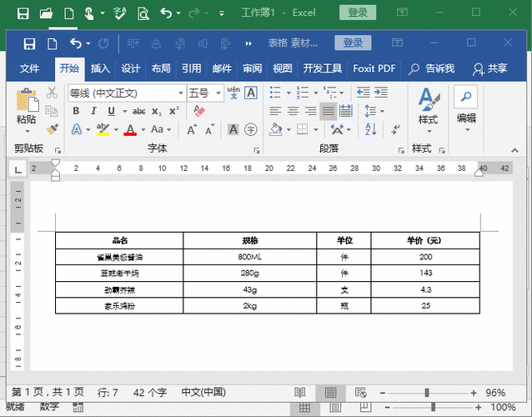Expand the line spacing dropdown

383,111
